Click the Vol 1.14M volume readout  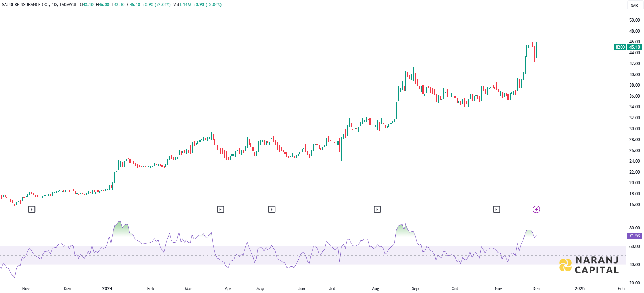point(182,5)
